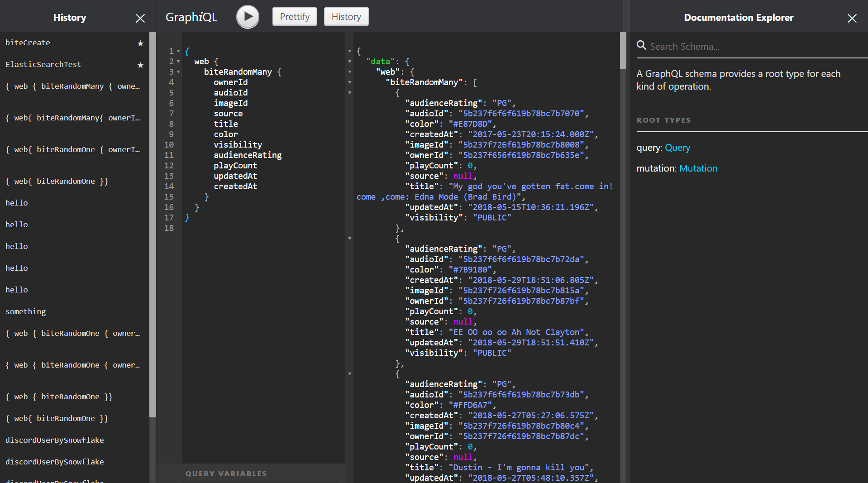Click the ROOT TYPES heading in docs
The image size is (868, 483).
coord(663,120)
